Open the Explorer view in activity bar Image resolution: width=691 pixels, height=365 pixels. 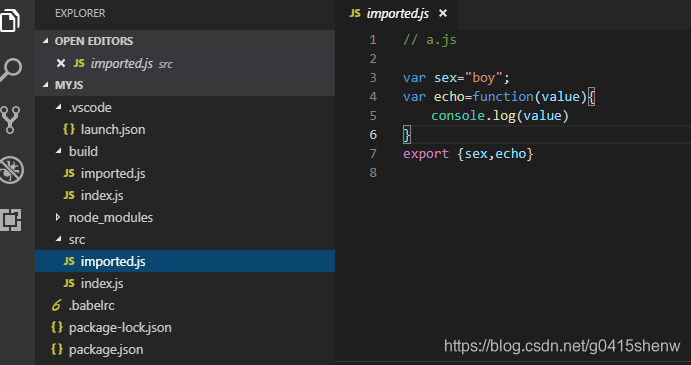click(10, 20)
